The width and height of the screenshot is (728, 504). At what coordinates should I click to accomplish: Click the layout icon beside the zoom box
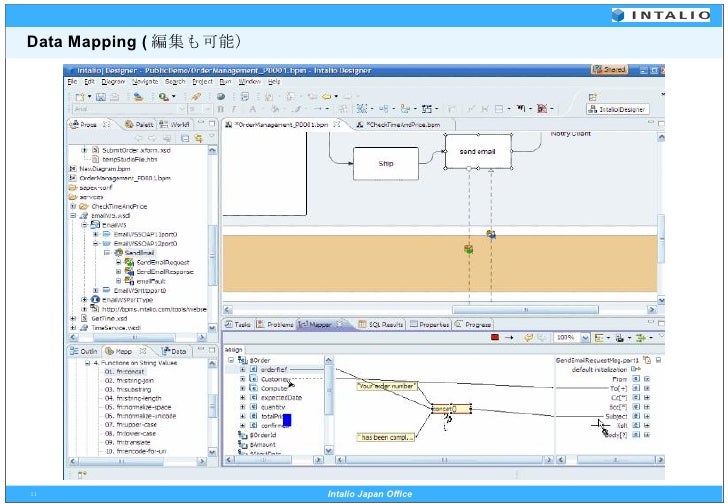599,337
